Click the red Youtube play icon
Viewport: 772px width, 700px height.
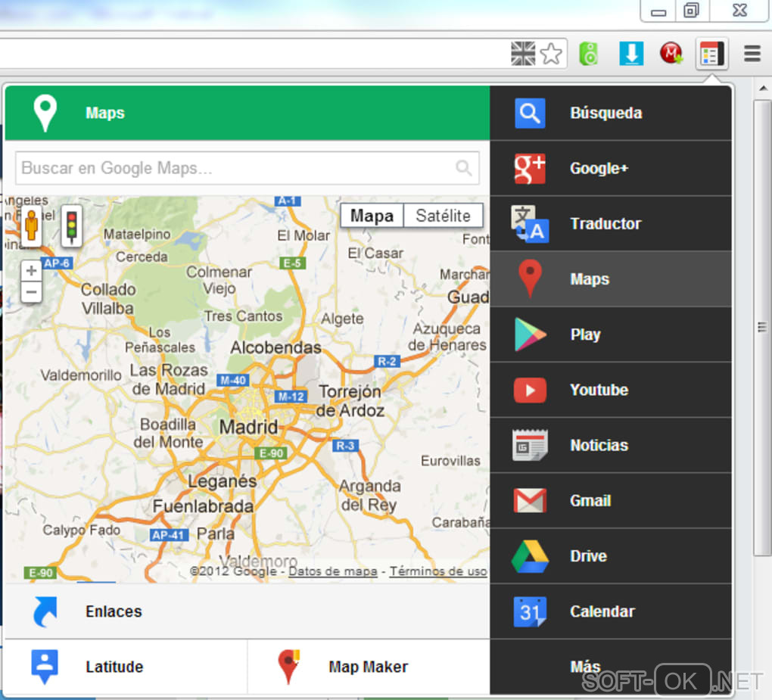click(530, 390)
